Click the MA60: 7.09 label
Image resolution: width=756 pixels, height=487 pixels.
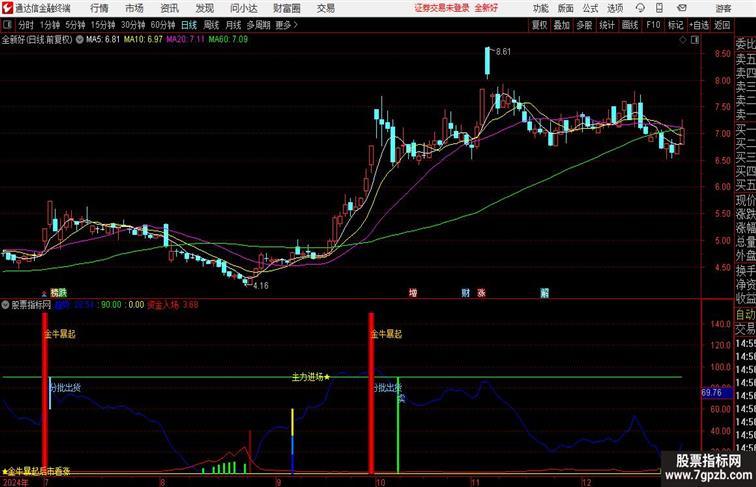[x=228, y=40]
